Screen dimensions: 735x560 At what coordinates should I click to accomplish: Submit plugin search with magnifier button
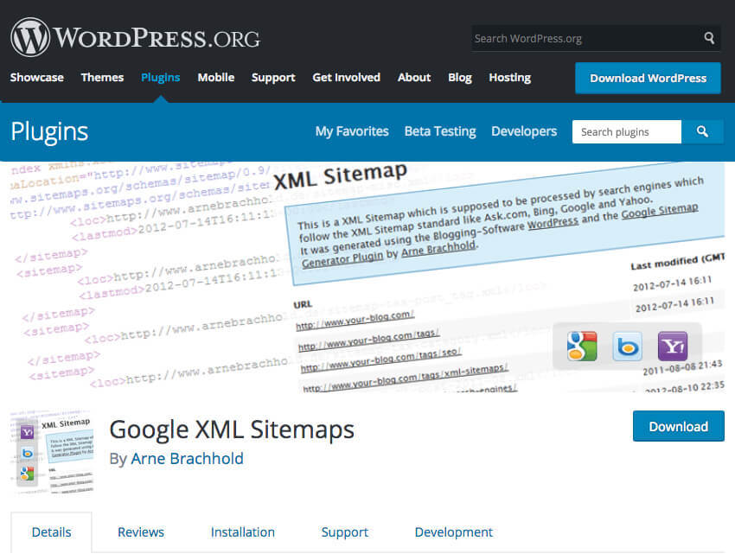click(x=702, y=131)
